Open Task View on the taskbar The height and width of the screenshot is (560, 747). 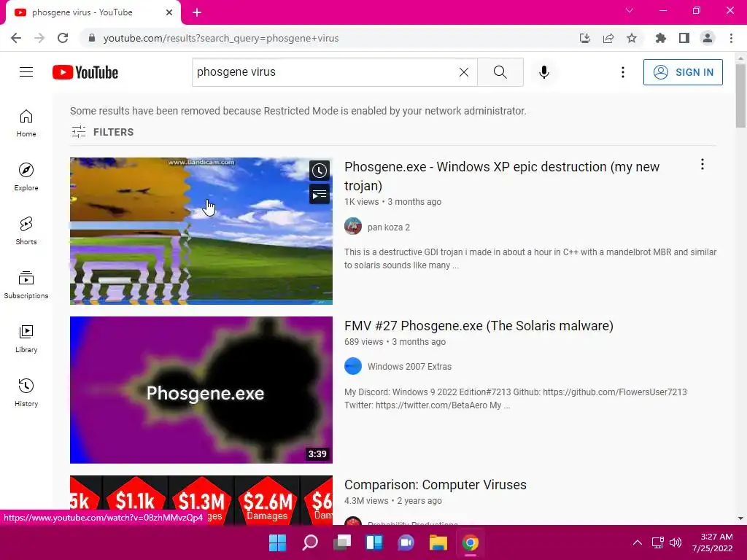(342, 542)
